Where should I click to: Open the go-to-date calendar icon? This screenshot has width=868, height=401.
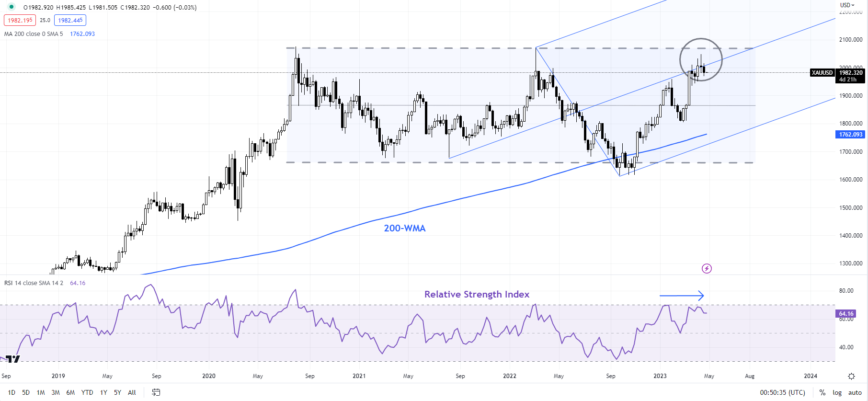point(156,392)
